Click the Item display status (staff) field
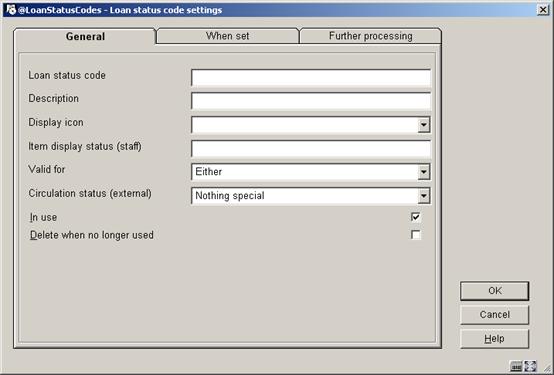Screen dimensions: 554x375 coord(311,148)
